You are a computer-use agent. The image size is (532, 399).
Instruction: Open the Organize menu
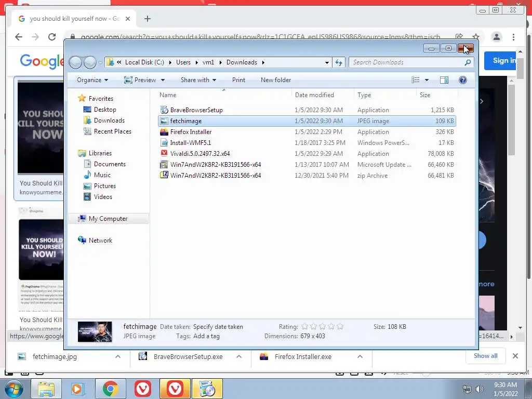[92, 80]
